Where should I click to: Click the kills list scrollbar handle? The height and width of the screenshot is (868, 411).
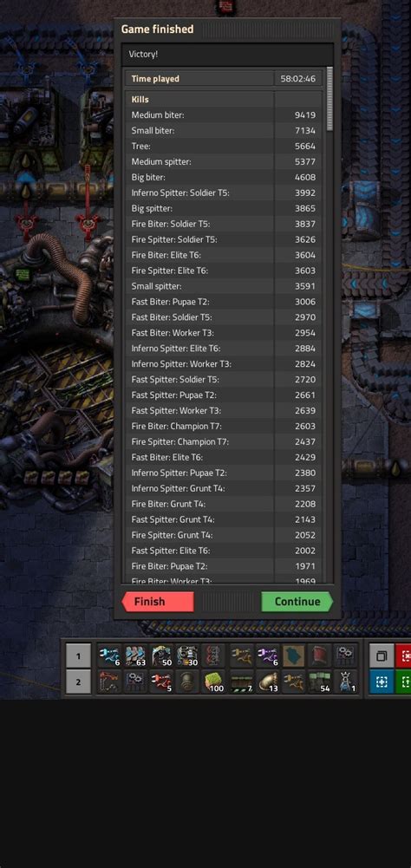click(x=330, y=99)
